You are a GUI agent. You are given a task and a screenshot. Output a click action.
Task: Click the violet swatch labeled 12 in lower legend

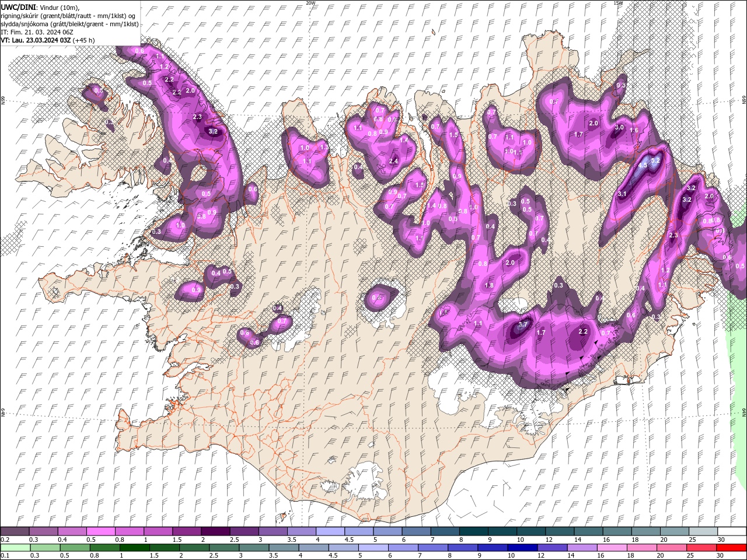pos(552,547)
